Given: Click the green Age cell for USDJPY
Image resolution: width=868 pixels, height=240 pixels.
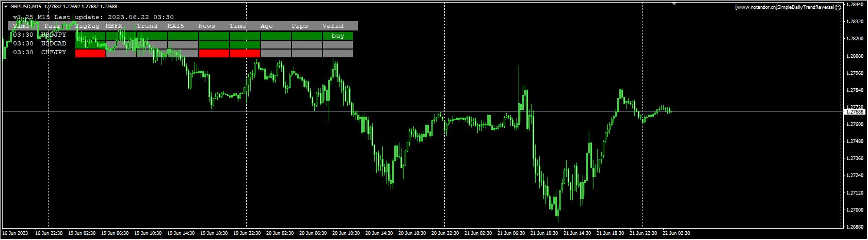Looking at the screenshot, I should [276, 36].
